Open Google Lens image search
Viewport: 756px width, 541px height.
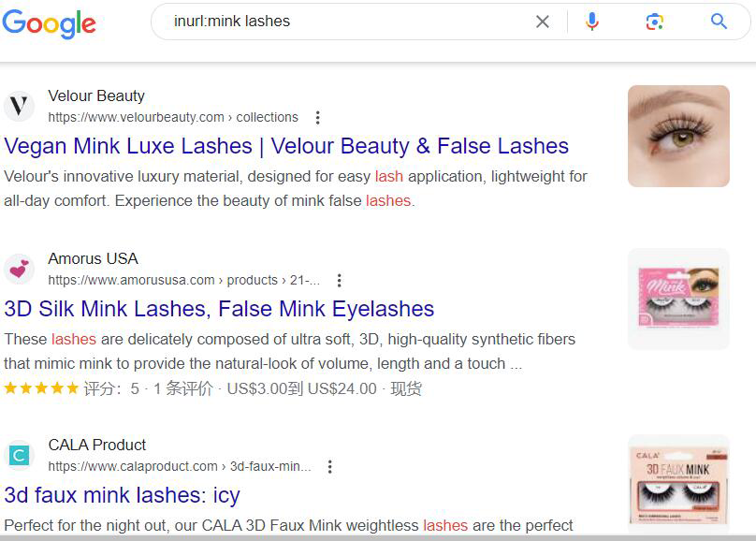654,22
